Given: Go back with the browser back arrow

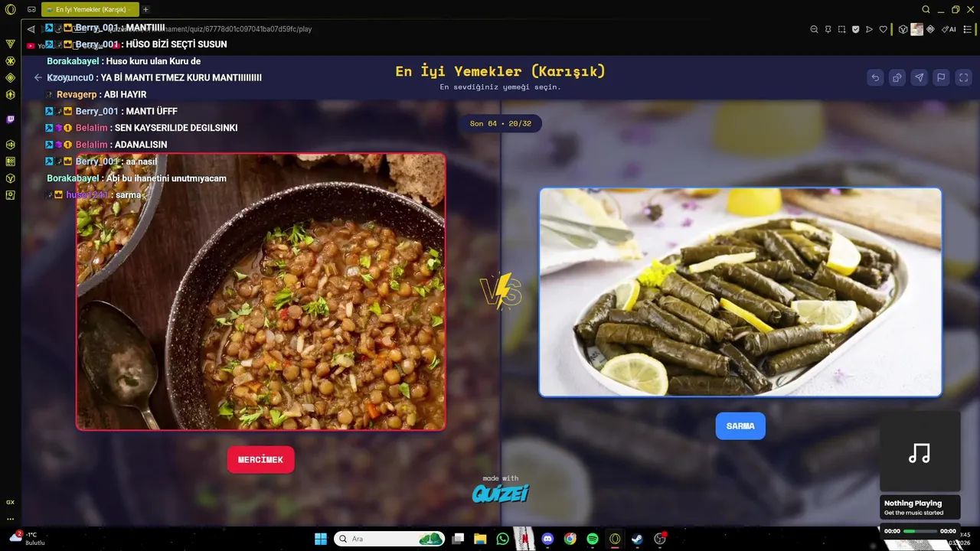Looking at the screenshot, I should [x=31, y=29].
